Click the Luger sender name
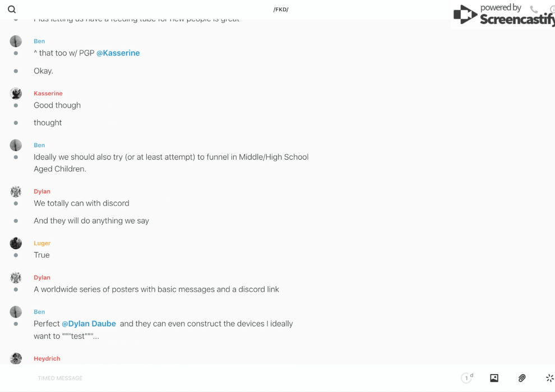This screenshot has height=392, width=555. tap(42, 243)
